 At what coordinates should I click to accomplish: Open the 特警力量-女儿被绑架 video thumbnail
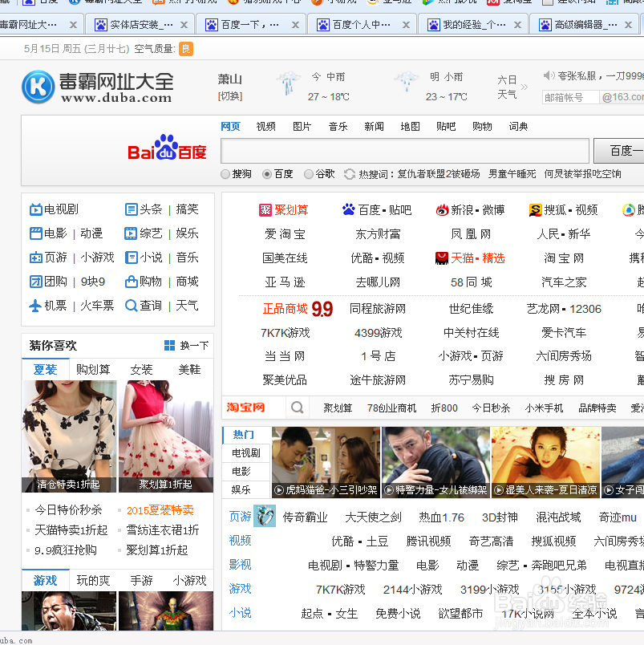click(436, 462)
